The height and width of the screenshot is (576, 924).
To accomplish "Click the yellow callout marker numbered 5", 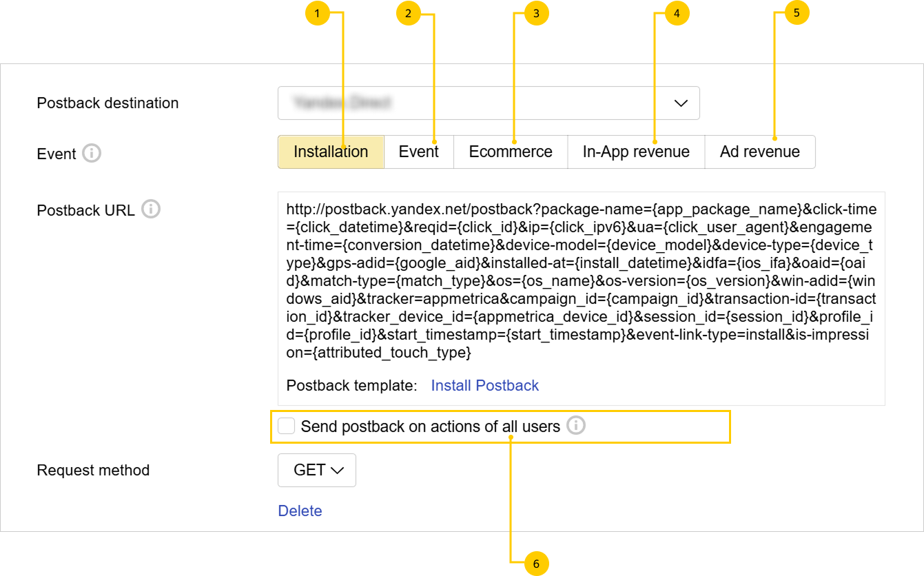I will (x=797, y=13).
